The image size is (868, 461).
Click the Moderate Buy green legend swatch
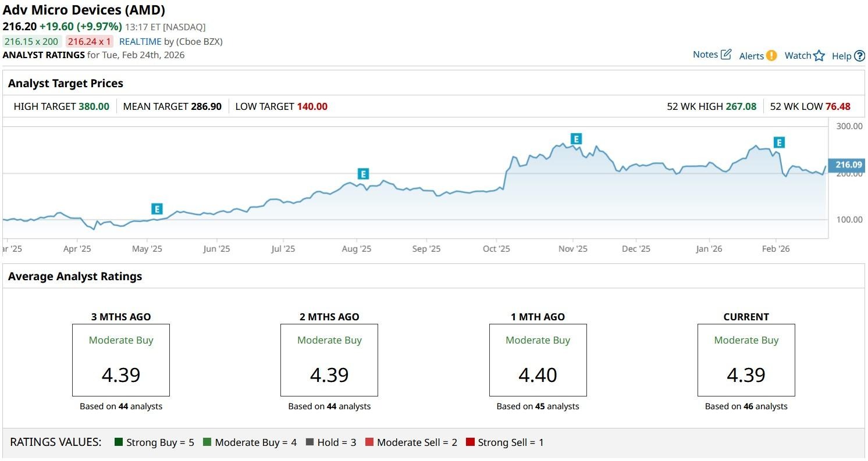207,442
